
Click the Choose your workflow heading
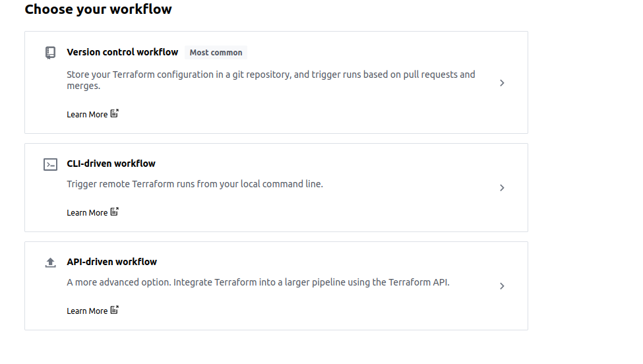click(98, 9)
